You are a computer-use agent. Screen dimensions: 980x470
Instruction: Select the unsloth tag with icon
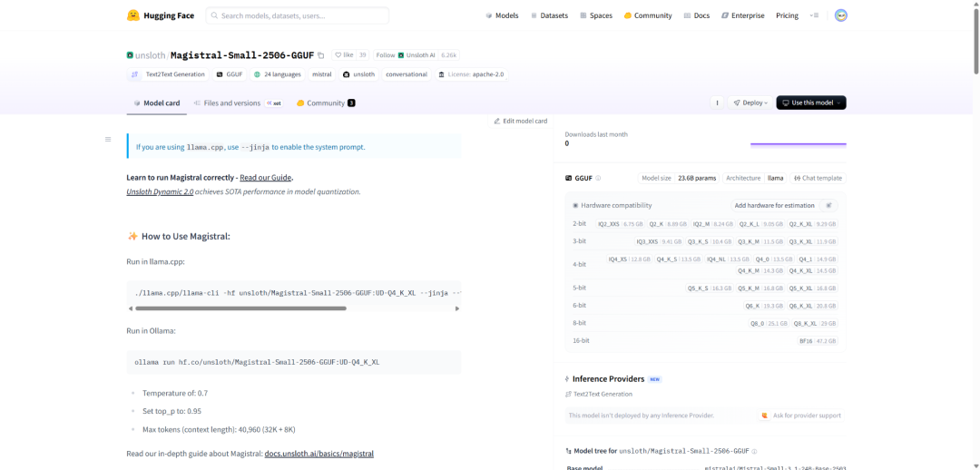[358, 74]
